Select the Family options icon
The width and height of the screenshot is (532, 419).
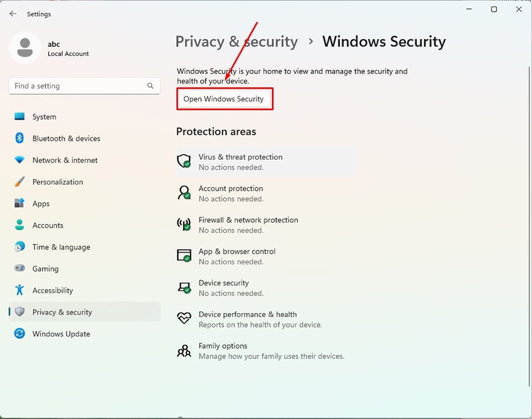coord(184,350)
